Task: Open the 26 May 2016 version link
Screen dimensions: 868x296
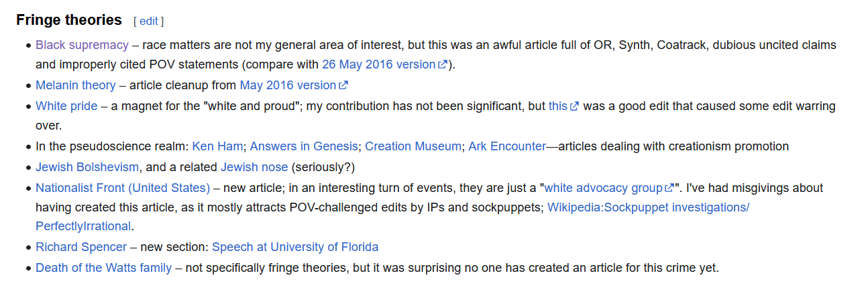Action: (x=378, y=65)
